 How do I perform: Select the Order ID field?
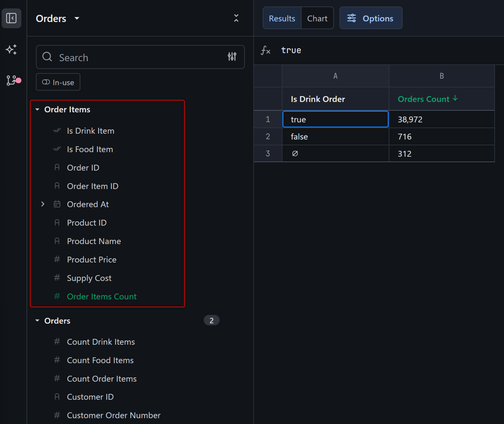83,168
